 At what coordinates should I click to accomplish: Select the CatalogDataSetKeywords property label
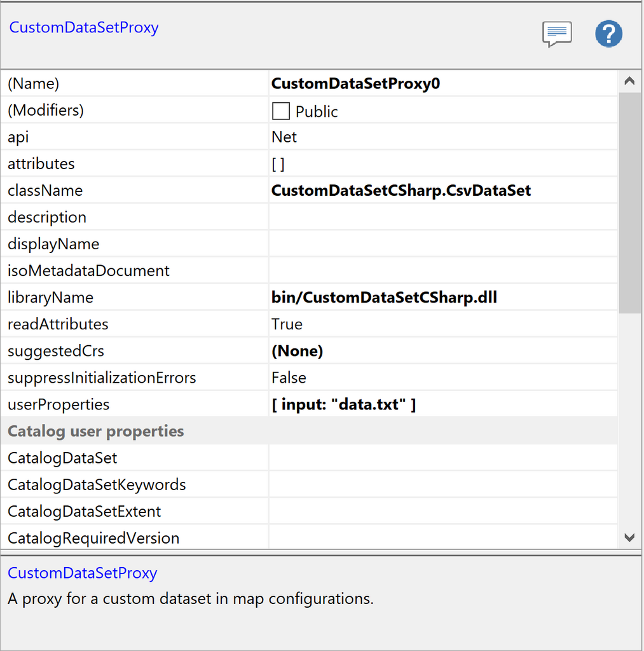(97, 484)
